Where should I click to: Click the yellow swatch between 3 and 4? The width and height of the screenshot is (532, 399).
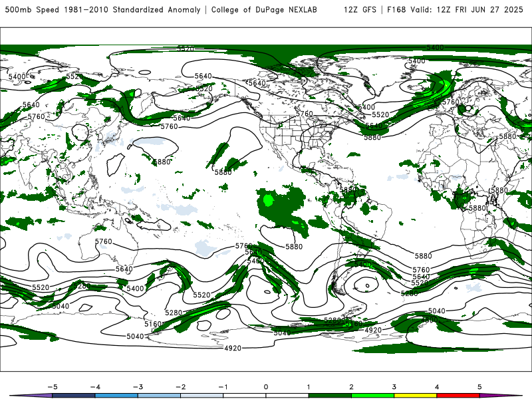415,396
